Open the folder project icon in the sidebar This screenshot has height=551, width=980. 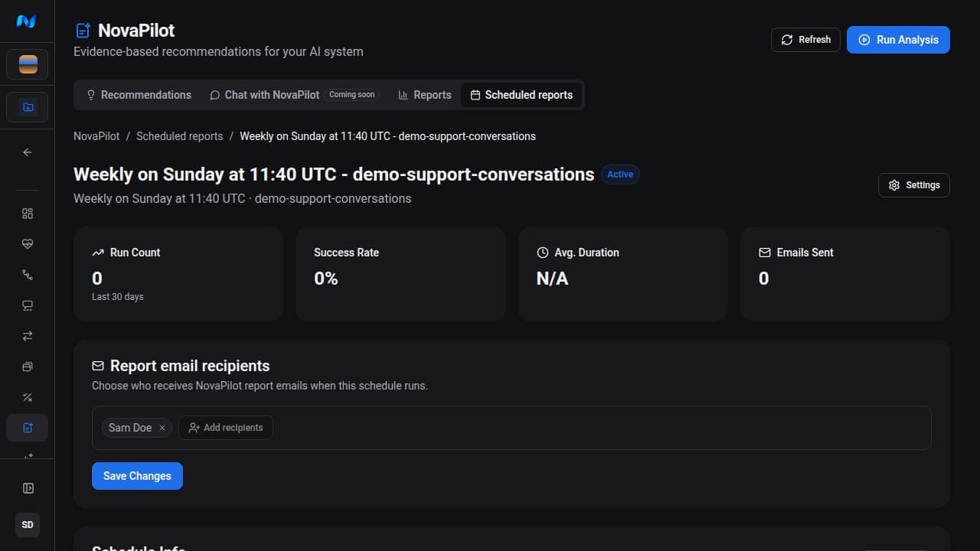click(x=28, y=107)
